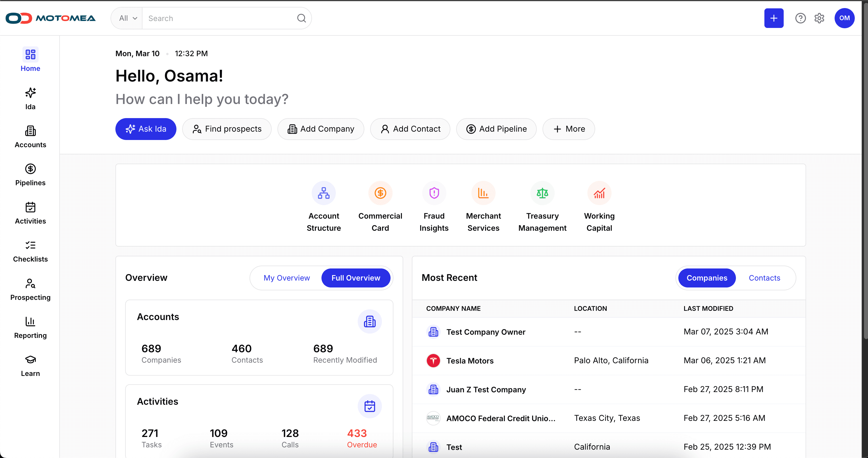The height and width of the screenshot is (458, 868).
Task: Click the LAST MODIFIED column header
Action: pyautogui.click(x=708, y=309)
